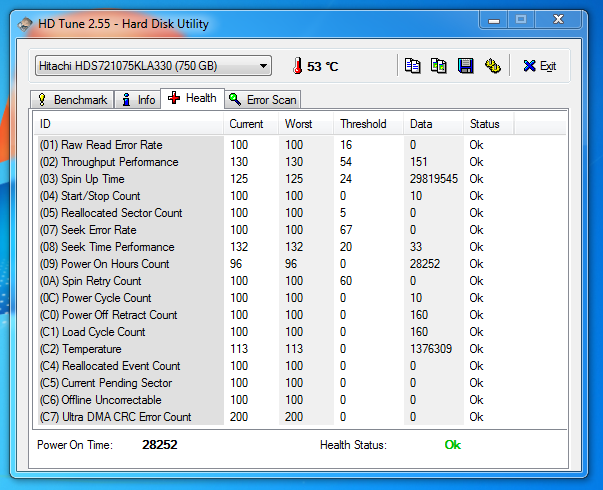Click the Health Status label
Screen dimensions: 603x490
tap(353, 445)
